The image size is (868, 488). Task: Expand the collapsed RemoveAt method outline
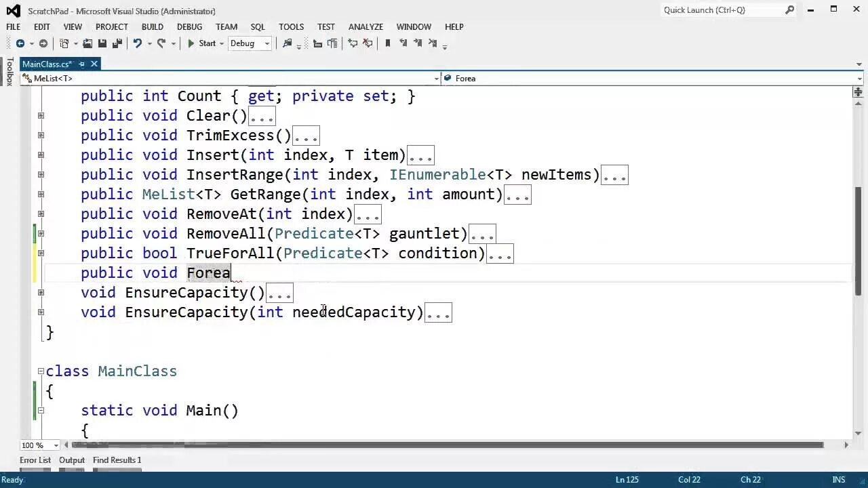(41, 213)
